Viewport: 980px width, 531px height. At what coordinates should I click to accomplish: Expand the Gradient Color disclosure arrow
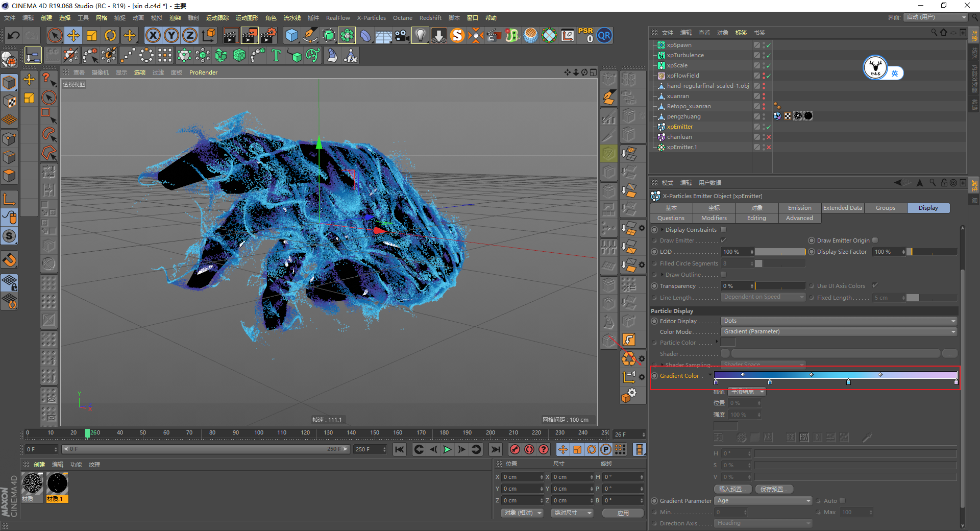pyautogui.click(x=709, y=375)
